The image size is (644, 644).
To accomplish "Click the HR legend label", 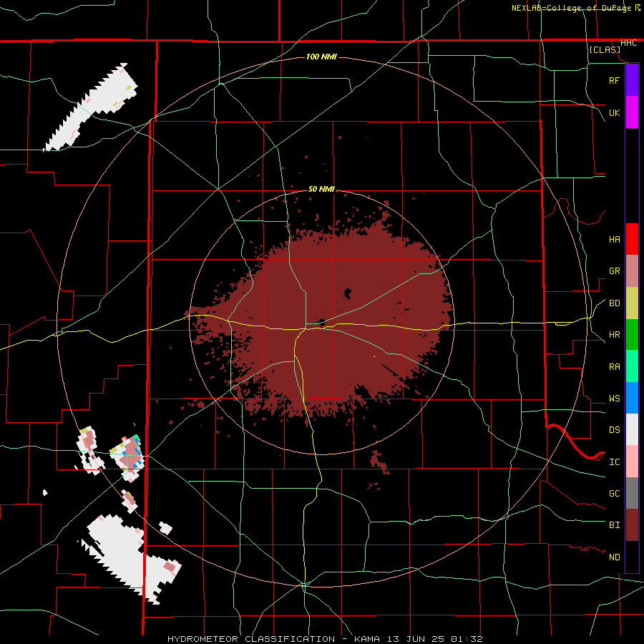I will click(614, 335).
